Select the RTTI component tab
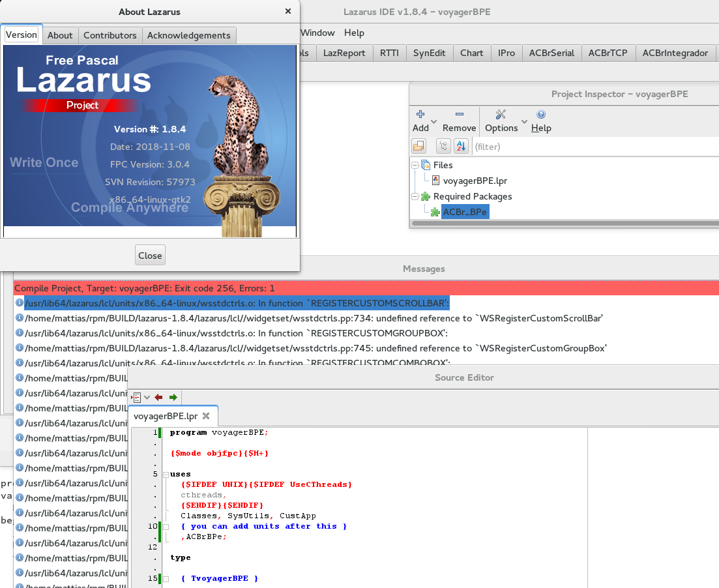 389,53
